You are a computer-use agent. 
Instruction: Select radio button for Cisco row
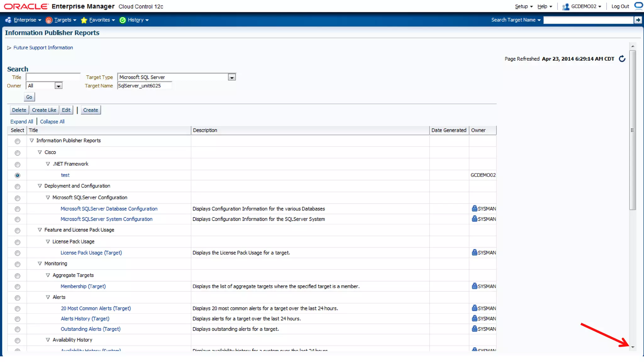pyautogui.click(x=18, y=153)
